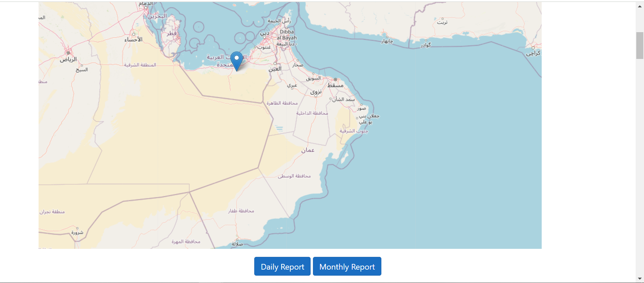
Task: Click the قطر label on the map
Action: pyautogui.click(x=172, y=33)
